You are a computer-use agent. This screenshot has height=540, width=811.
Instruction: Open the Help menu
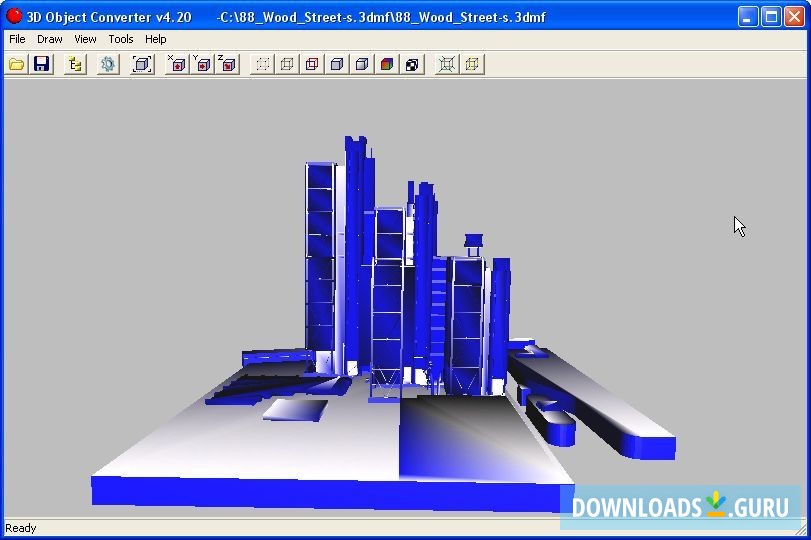click(x=156, y=39)
